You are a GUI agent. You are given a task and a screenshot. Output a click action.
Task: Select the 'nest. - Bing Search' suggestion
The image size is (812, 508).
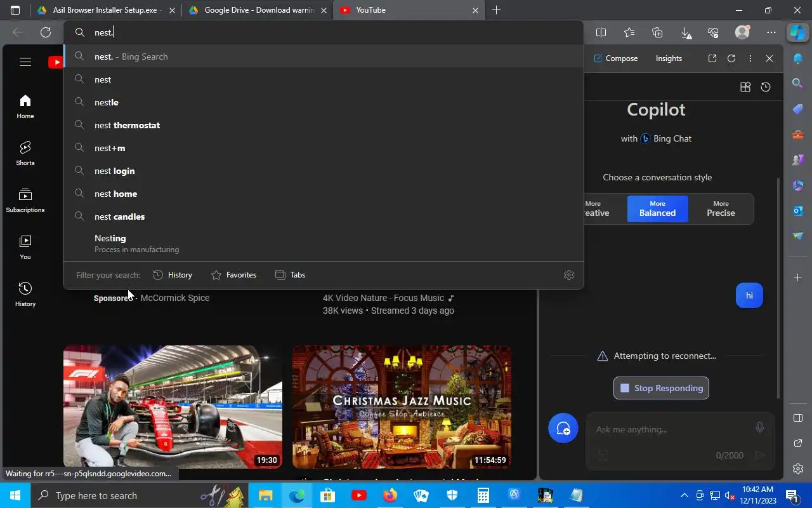click(x=324, y=57)
